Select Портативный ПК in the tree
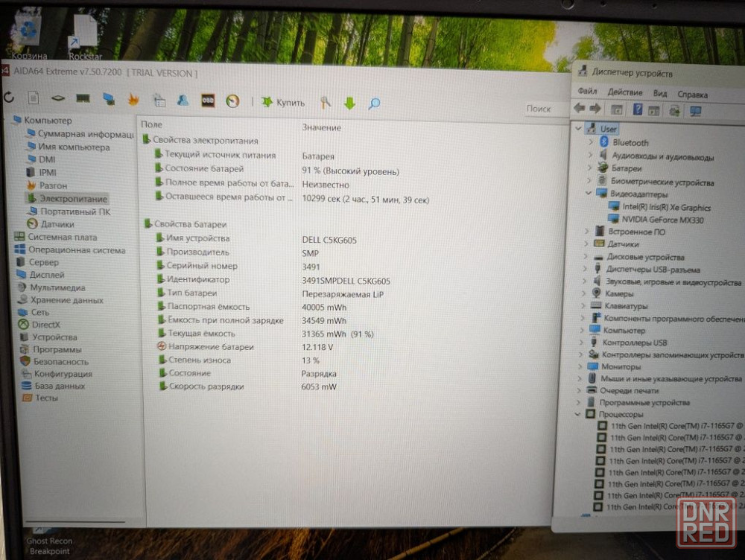Screen dimensions: 745x560 [69, 211]
